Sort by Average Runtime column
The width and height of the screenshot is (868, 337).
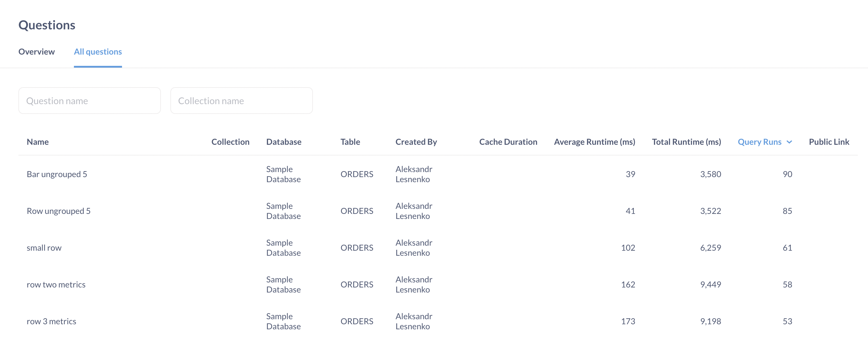594,142
